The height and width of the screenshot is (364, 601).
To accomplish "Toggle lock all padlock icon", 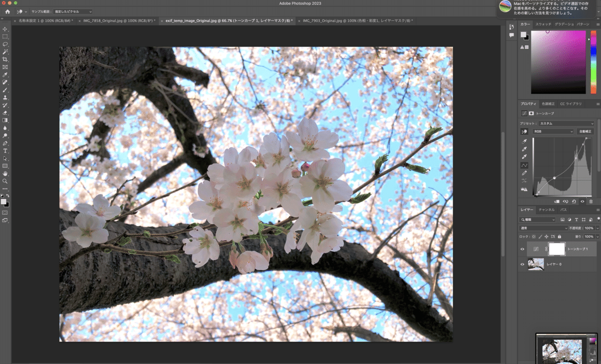I will click(559, 236).
